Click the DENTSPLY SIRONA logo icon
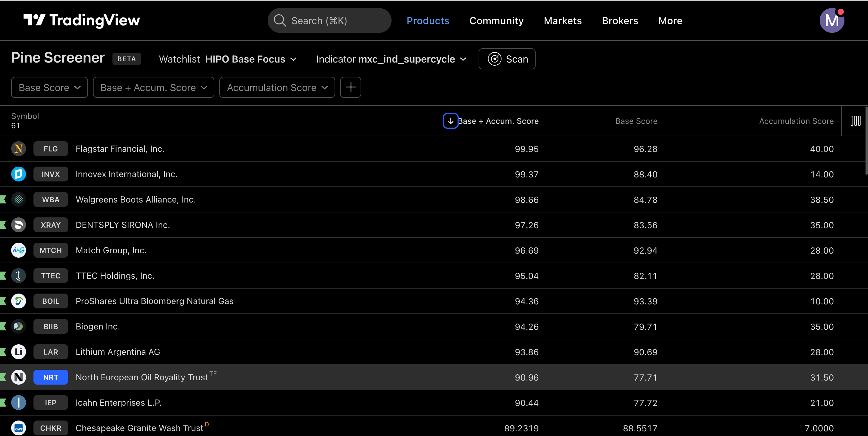The width and height of the screenshot is (868, 436). pyautogui.click(x=19, y=225)
